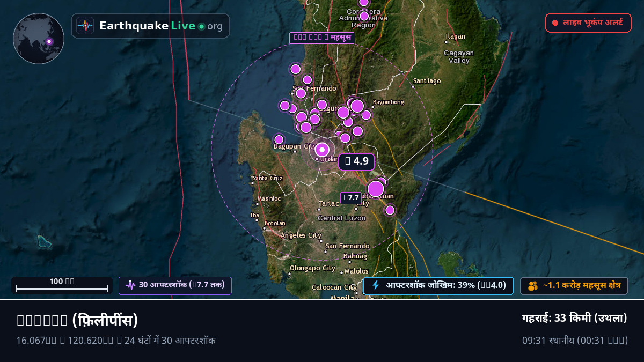The height and width of the screenshot is (362, 644).
Task: Click the red dot in alert badge
Action: 555,23
